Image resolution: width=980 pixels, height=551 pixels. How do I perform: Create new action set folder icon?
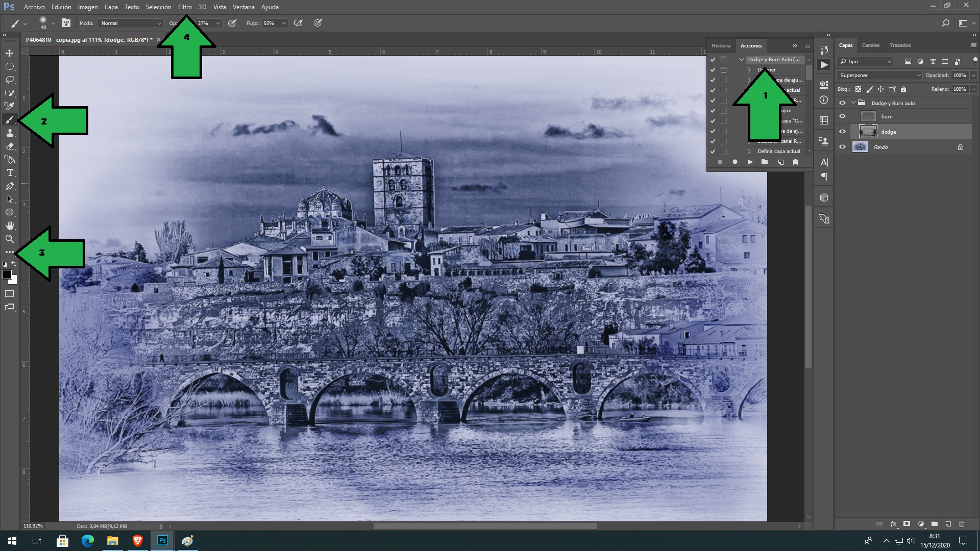pos(765,162)
